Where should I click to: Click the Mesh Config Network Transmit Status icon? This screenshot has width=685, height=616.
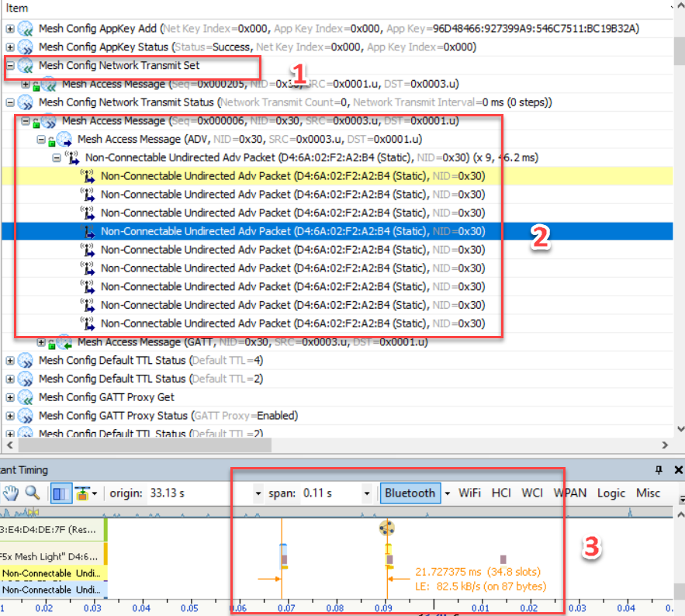[26, 102]
